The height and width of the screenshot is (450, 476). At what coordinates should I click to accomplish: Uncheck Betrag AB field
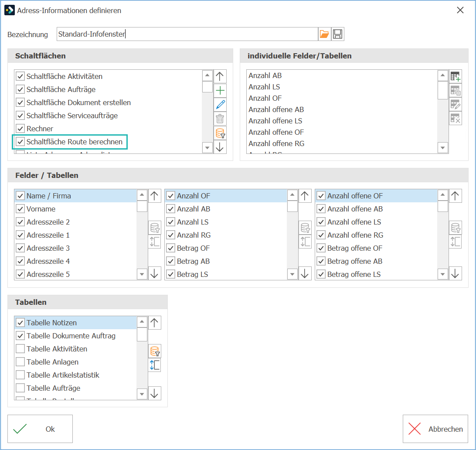(171, 261)
